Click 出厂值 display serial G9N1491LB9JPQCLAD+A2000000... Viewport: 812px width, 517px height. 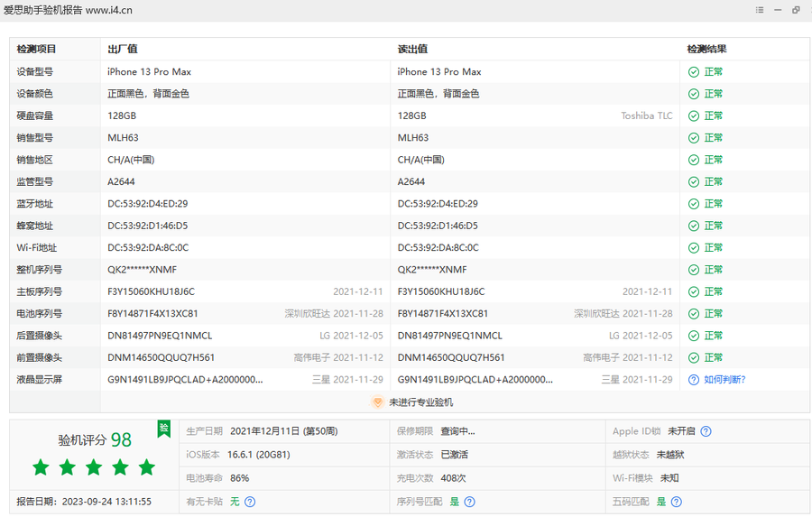coord(185,380)
